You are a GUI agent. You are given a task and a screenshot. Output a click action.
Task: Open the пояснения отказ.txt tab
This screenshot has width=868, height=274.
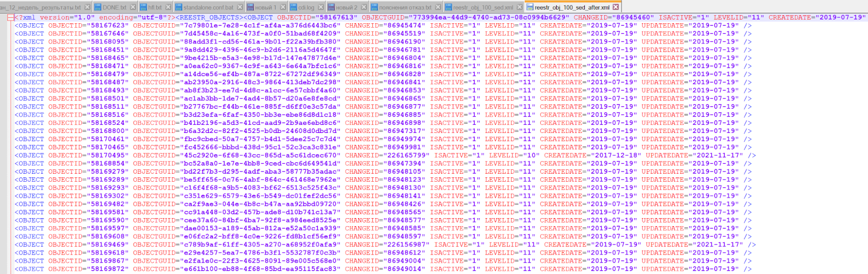(x=405, y=8)
